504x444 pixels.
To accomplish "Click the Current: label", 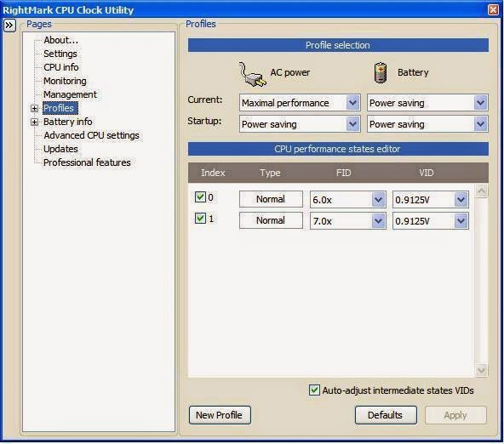I will 204,100.
